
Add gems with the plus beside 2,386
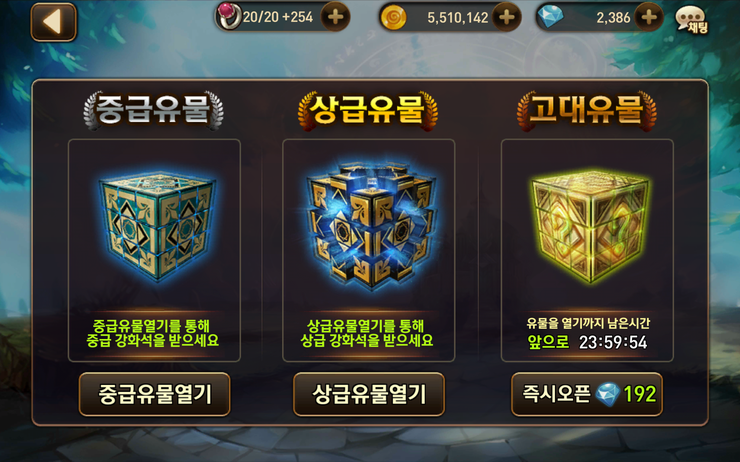click(x=649, y=17)
